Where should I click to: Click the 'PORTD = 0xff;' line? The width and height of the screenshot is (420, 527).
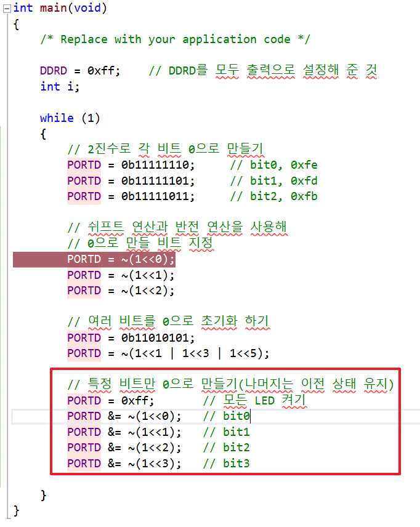[111, 401]
